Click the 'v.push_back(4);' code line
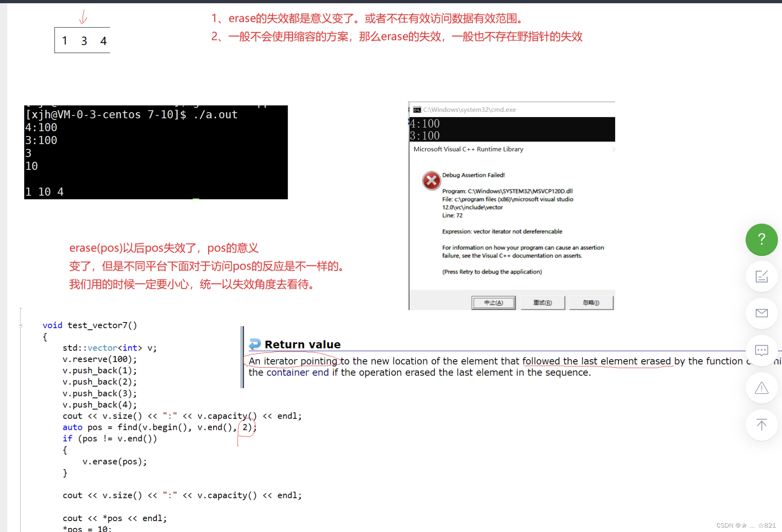Screen dimensions: 782x532 click(x=100, y=404)
